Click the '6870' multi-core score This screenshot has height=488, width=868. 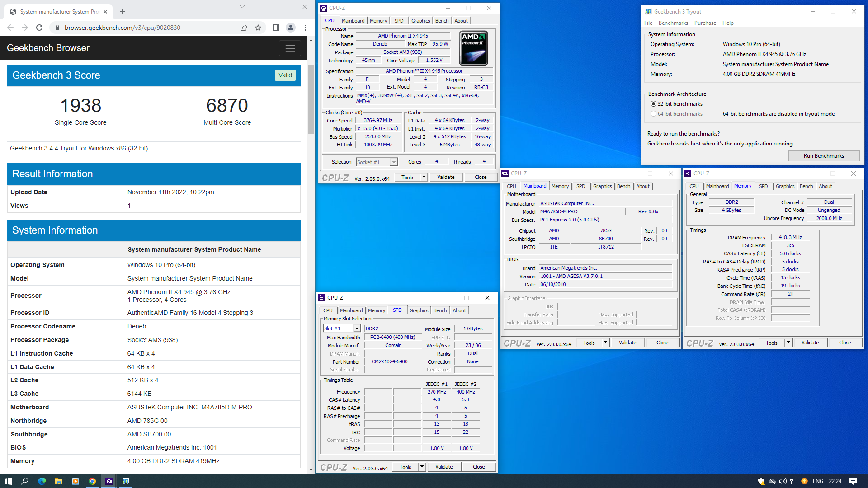pos(227,105)
